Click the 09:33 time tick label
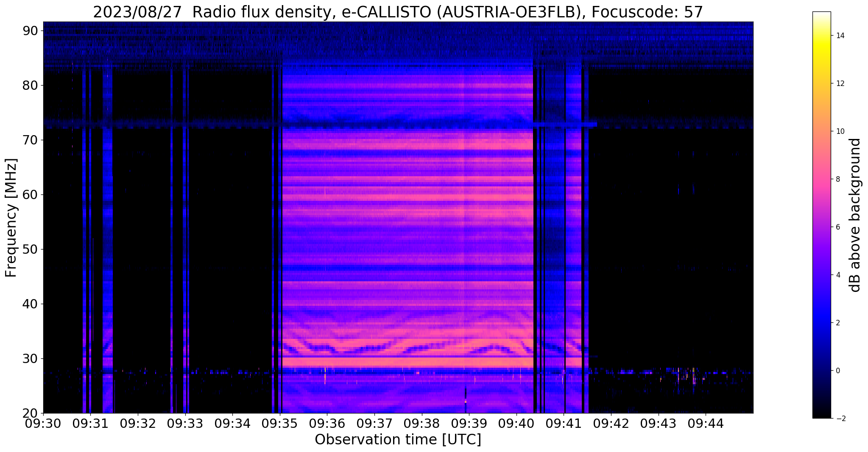The image size is (868, 452). pyautogui.click(x=185, y=424)
